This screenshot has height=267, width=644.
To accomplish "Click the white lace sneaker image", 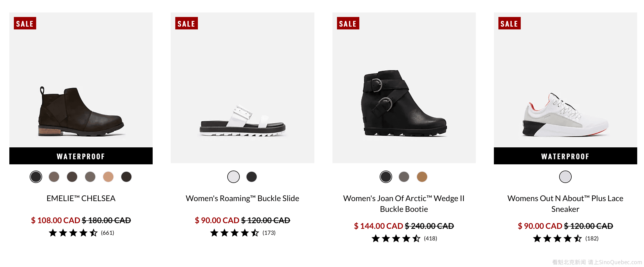I will pos(565,115).
